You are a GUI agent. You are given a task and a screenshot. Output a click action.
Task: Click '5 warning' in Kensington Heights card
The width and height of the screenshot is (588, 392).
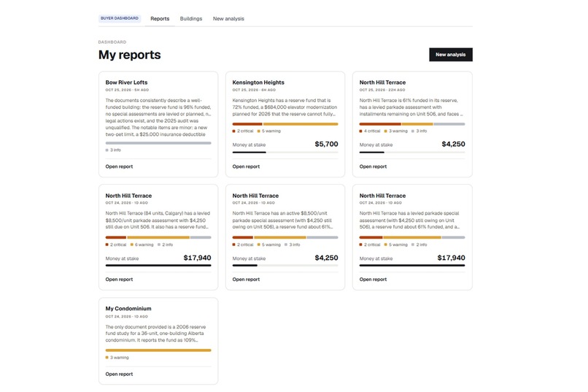(x=269, y=131)
